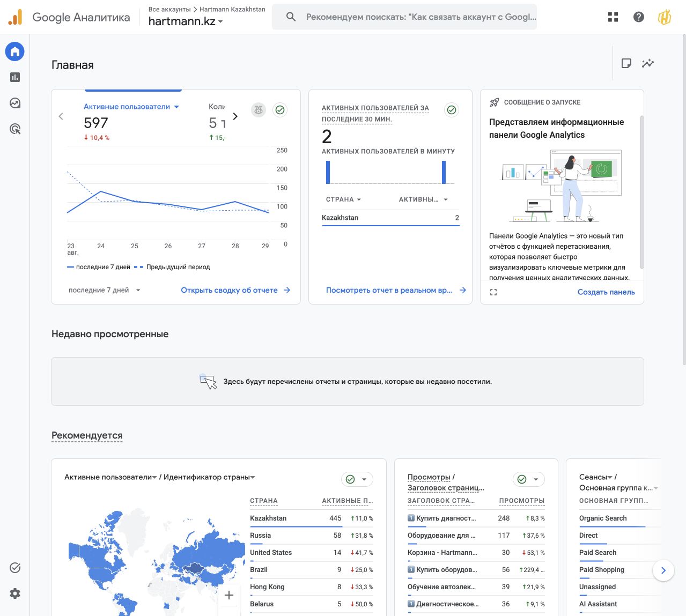Open the Explore sidebar icon
Screen dimensions: 686x616
[x=15, y=103]
